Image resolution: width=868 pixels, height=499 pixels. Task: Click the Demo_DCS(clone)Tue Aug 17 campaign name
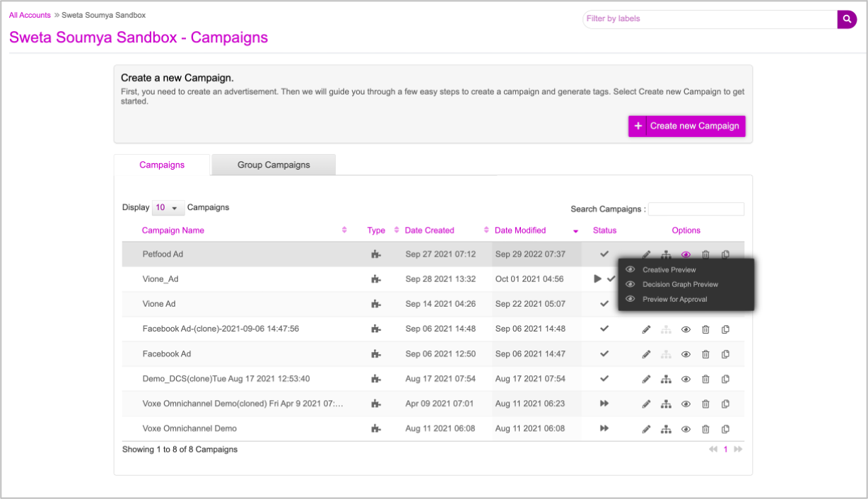click(x=226, y=379)
